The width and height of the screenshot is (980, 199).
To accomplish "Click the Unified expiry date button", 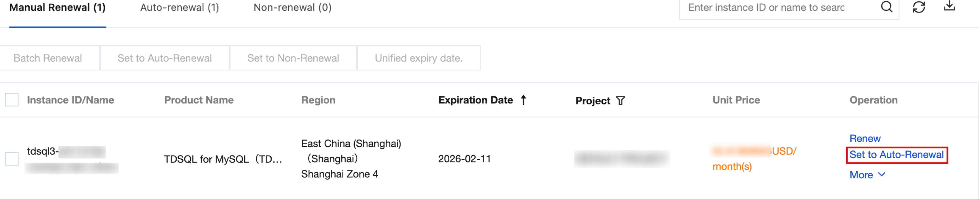I will 418,58.
